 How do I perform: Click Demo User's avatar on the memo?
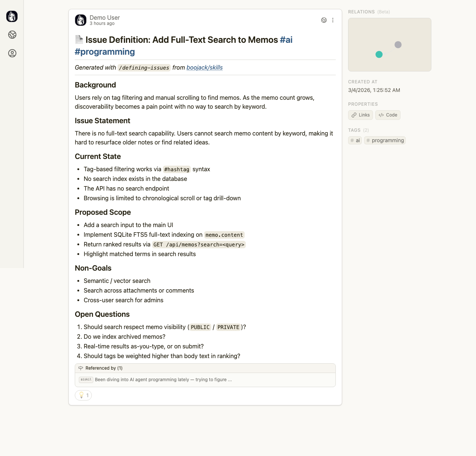[x=80, y=20]
